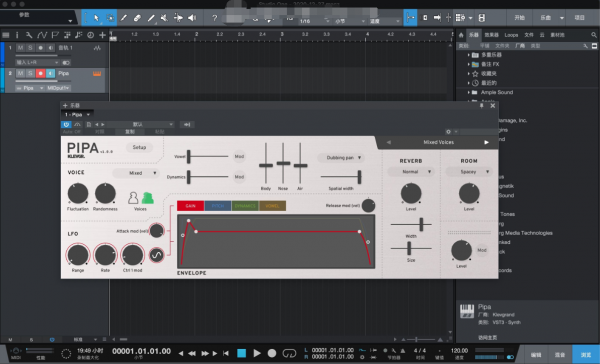600x364 pixels.
Task: Select the Listen speaker tool
Action: tap(192, 18)
